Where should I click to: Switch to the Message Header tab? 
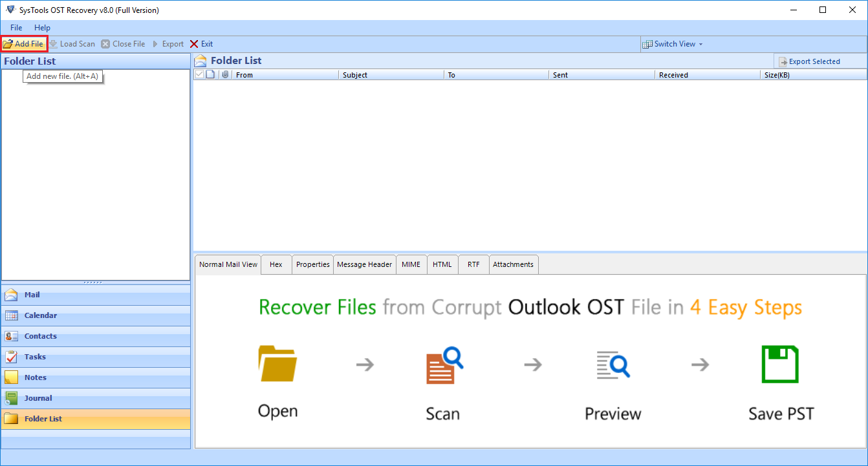[x=364, y=264]
